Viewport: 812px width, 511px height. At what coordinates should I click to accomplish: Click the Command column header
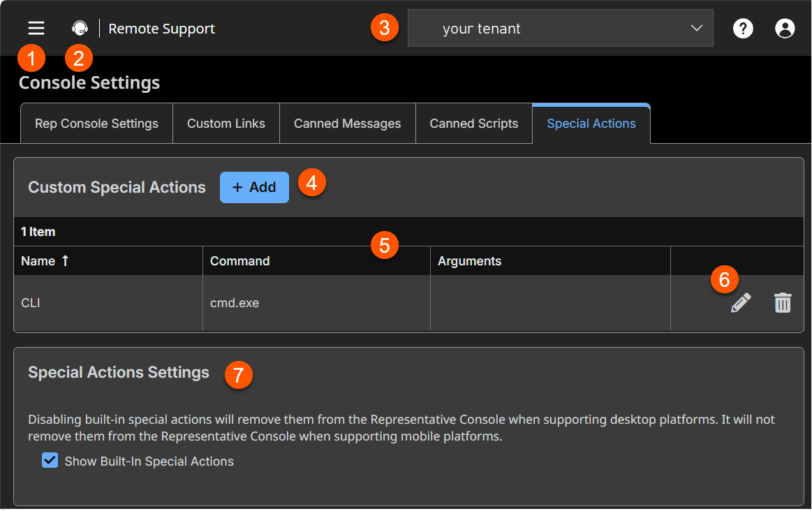click(x=240, y=261)
